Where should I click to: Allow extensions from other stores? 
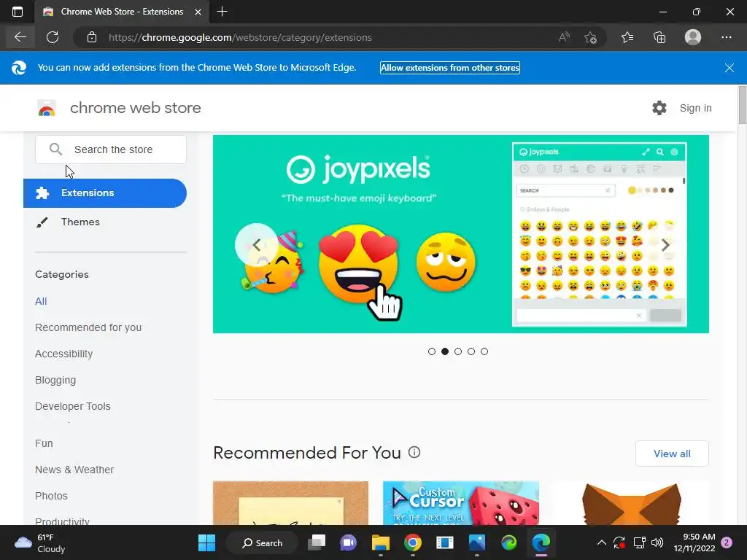pos(449,68)
